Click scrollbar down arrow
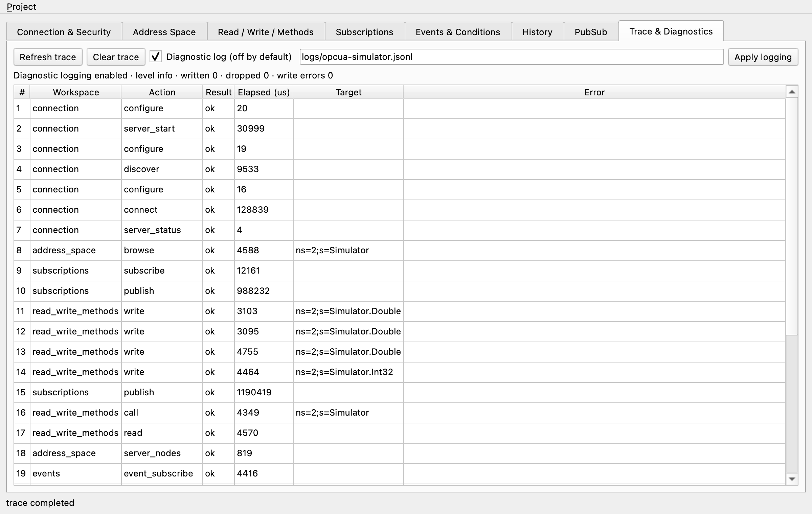Image resolution: width=812 pixels, height=514 pixels. (x=792, y=479)
